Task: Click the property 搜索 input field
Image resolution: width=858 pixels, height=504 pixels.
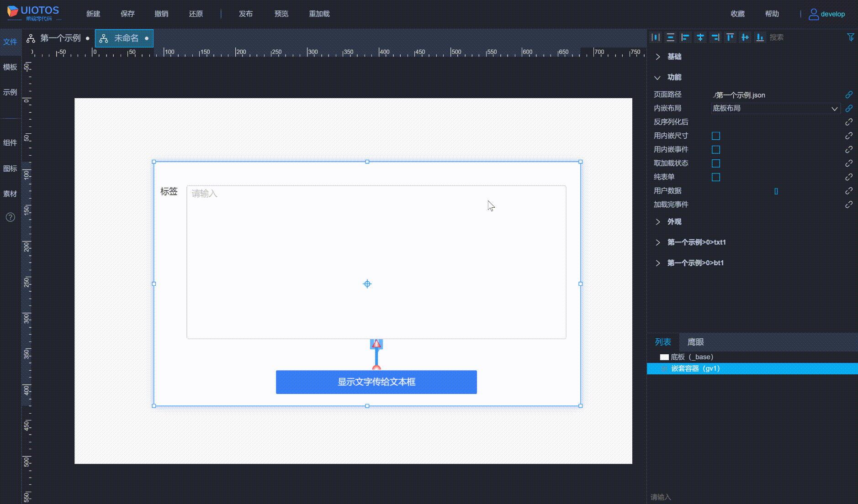Action: (805, 37)
